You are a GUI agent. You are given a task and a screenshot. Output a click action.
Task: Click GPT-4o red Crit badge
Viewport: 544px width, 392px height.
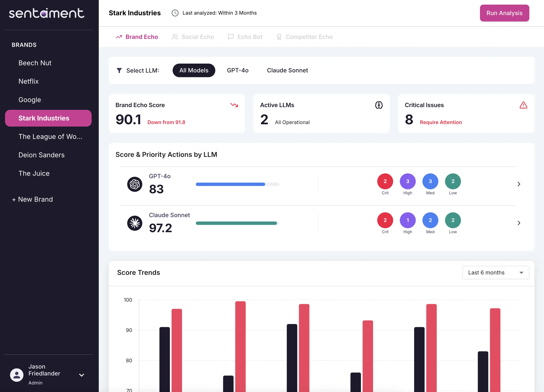point(385,181)
